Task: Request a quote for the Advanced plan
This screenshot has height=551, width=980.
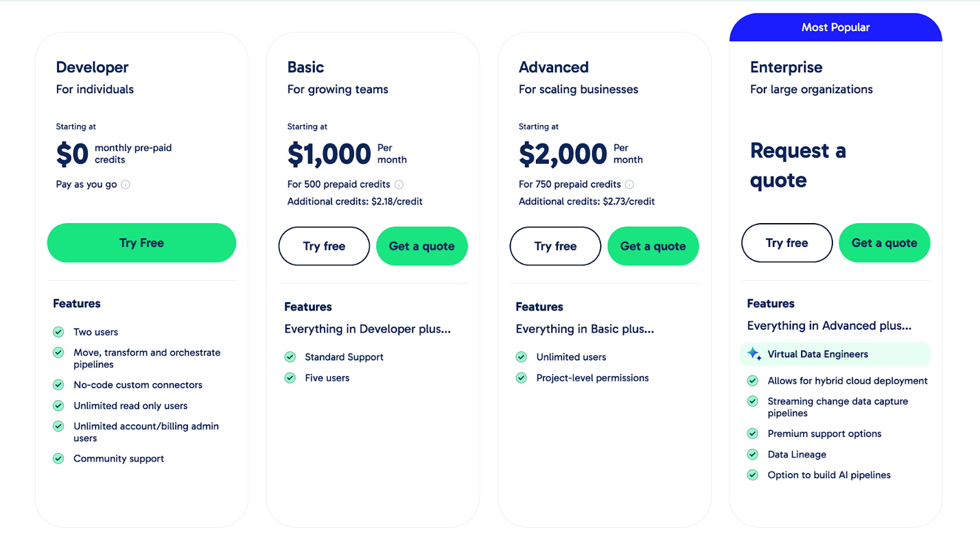Action: click(653, 246)
